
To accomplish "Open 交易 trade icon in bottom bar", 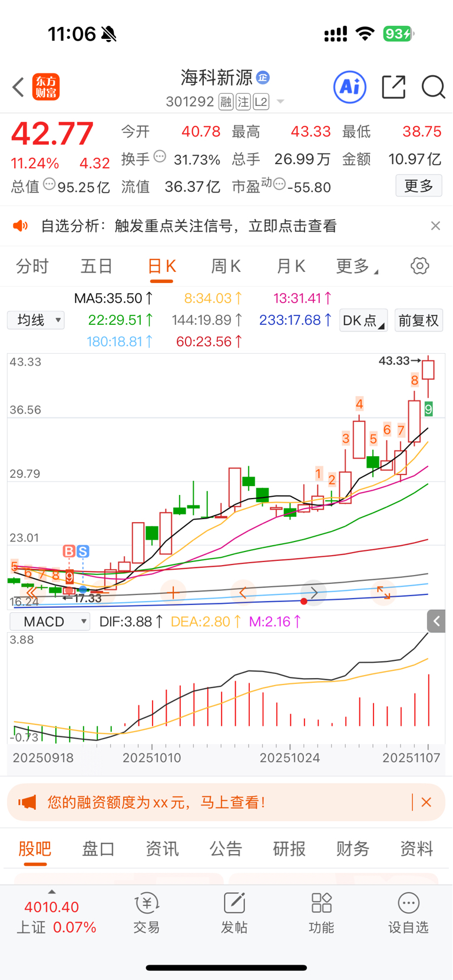I will click(x=147, y=913).
